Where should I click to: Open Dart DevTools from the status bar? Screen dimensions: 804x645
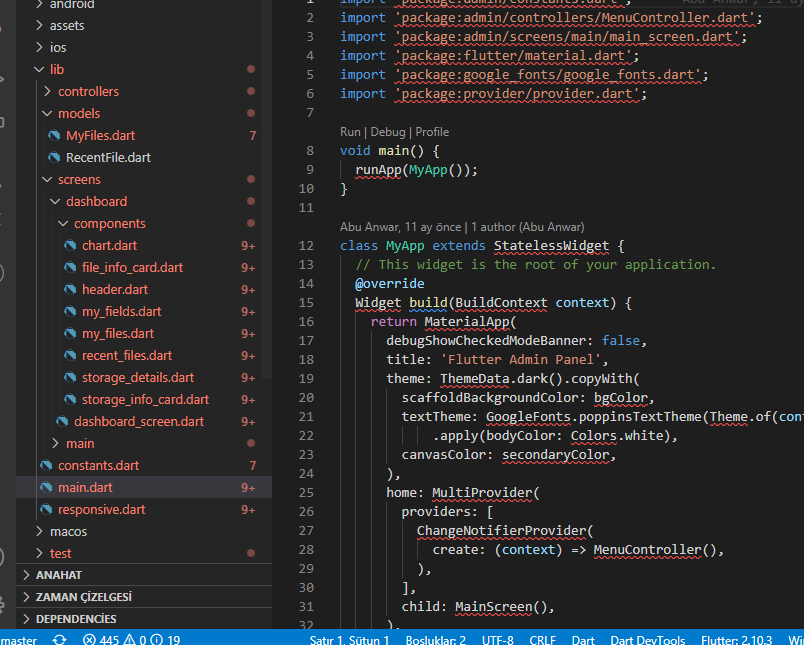[x=647, y=640]
